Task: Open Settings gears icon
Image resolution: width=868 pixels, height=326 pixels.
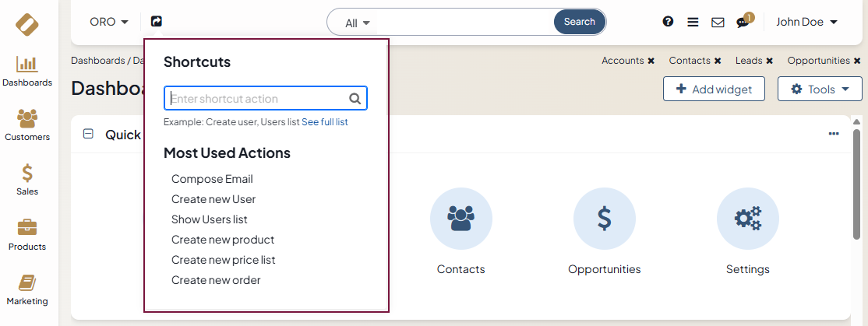Action: click(748, 219)
